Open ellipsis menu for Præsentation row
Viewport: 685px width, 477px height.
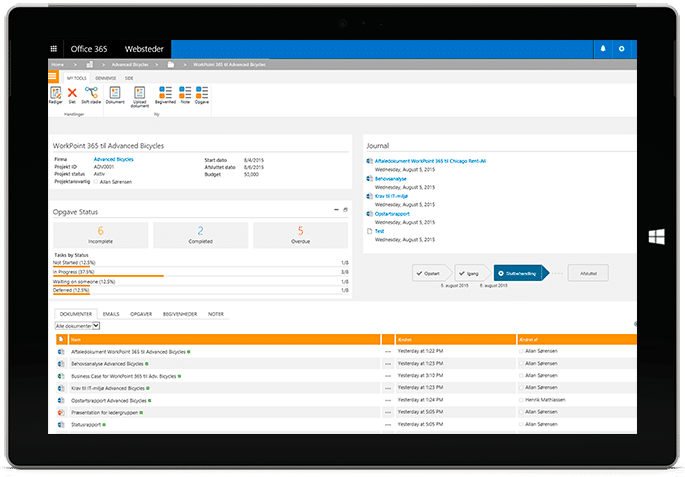(x=388, y=412)
